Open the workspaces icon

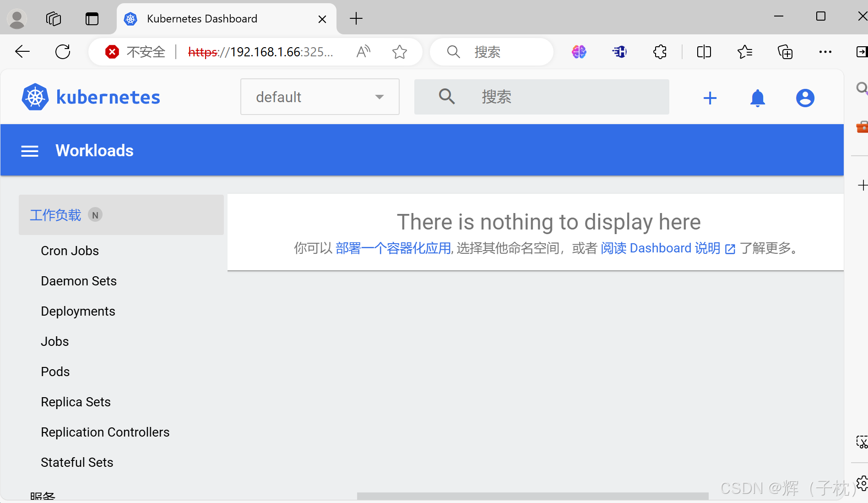[54, 19]
